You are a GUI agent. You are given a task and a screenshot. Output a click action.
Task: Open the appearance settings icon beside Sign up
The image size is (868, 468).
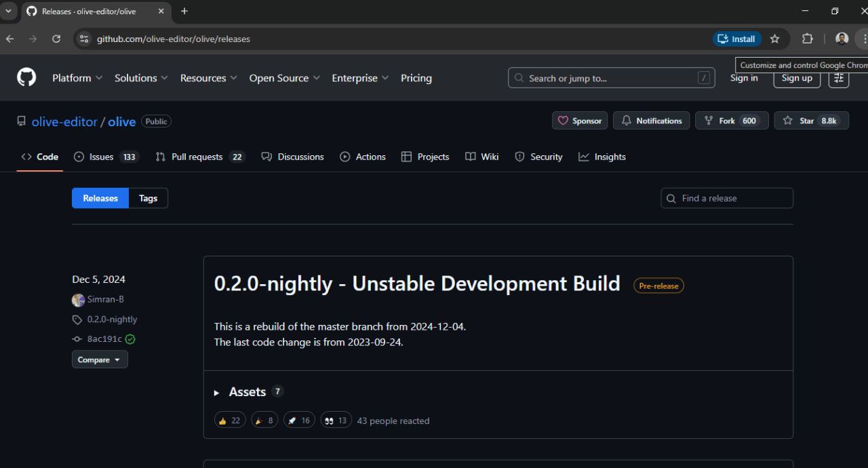tap(838, 78)
